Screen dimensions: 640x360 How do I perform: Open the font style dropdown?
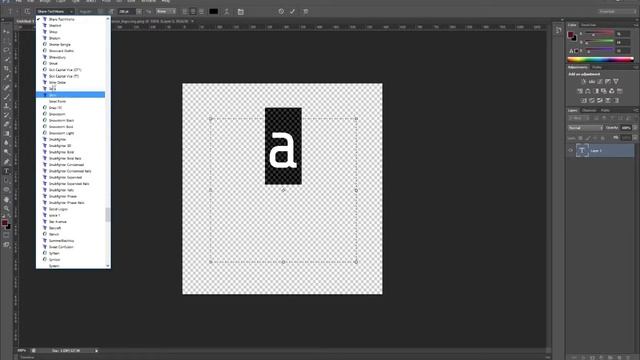click(x=101, y=12)
